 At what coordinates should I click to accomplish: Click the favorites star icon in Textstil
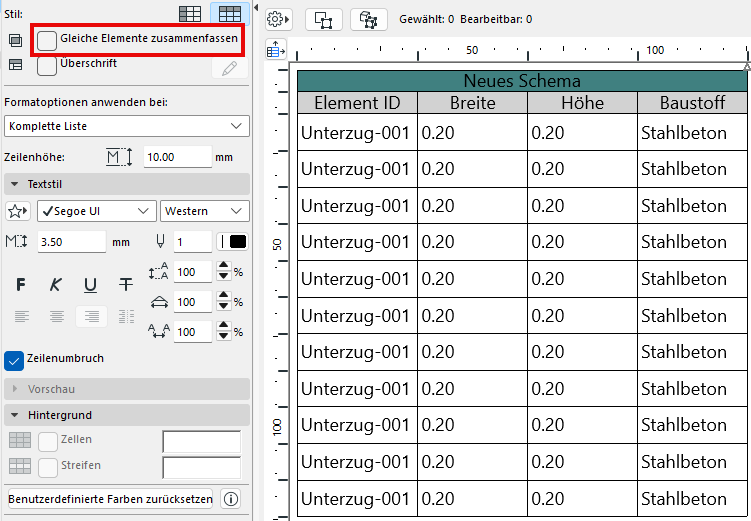[x=17, y=211]
